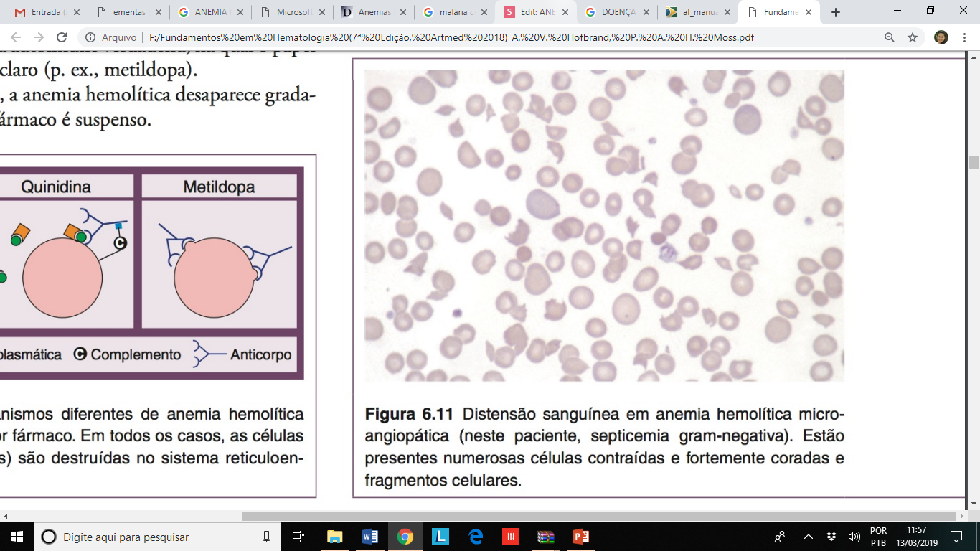Bookmark this page with the star icon

coord(913,37)
